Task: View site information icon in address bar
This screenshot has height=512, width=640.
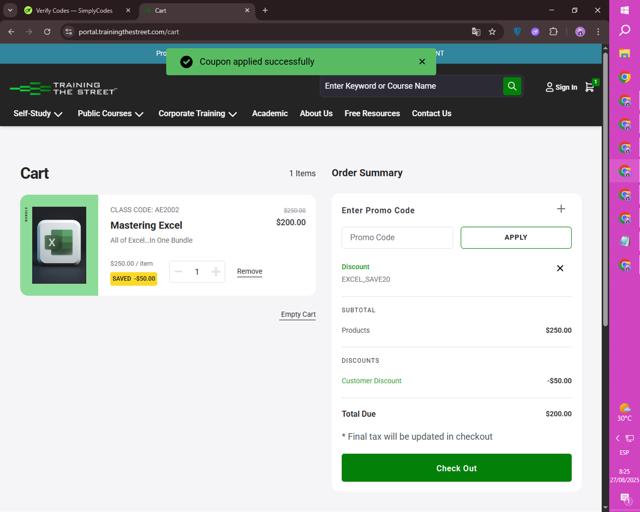Action: (x=69, y=32)
